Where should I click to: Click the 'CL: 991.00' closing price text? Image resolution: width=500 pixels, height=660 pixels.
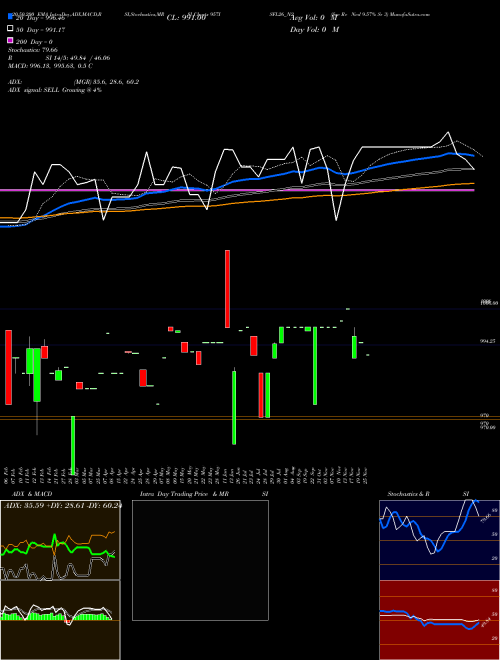(x=186, y=18)
